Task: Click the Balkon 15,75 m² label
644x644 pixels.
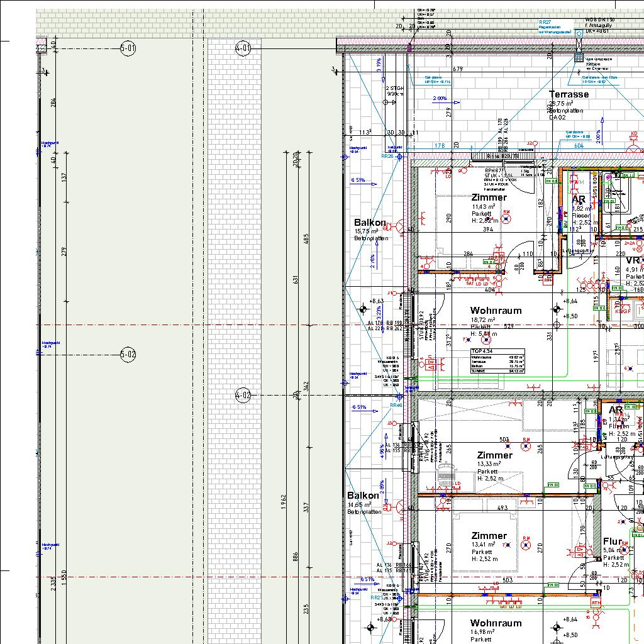Action: coord(370,223)
